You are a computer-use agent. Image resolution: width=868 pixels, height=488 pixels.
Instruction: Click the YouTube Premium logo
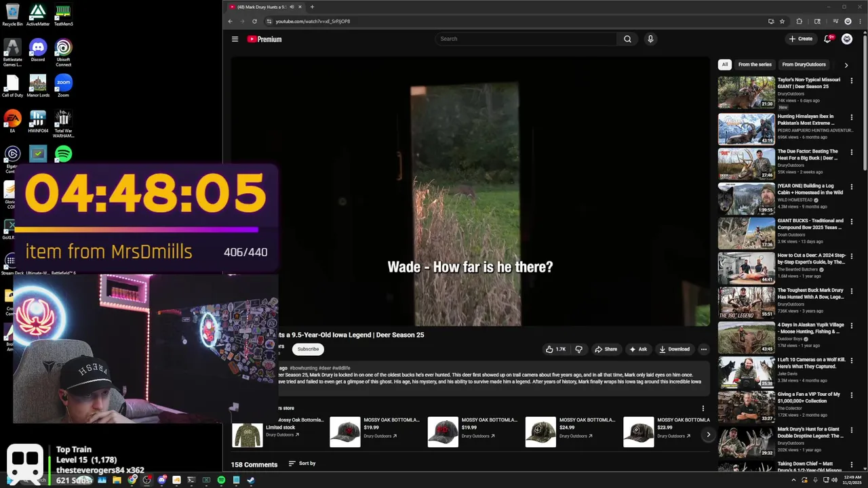click(264, 39)
